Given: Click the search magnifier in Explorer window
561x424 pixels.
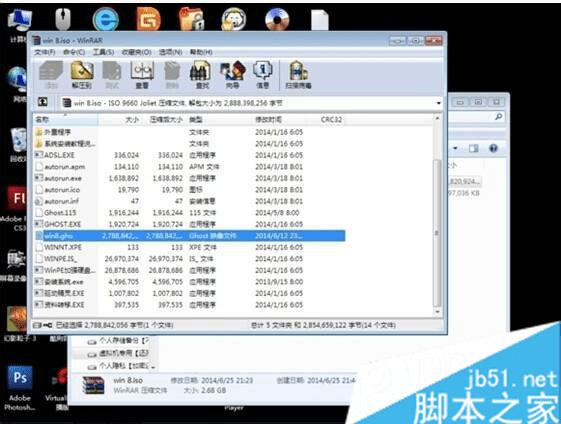Looking at the screenshot, I should point(498,117).
